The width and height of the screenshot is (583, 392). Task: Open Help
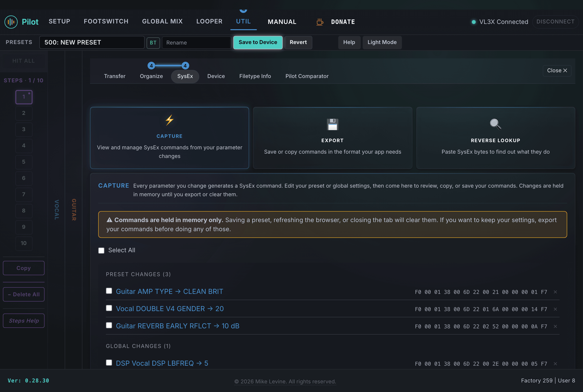pyautogui.click(x=349, y=42)
